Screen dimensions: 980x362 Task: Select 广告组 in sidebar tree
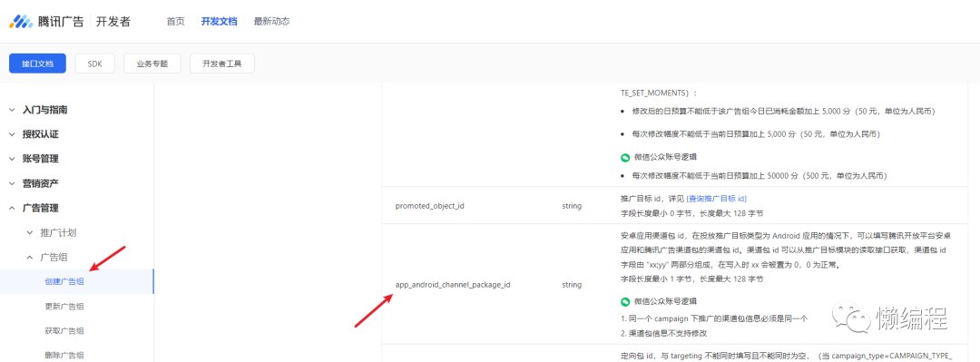pos(54,257)
